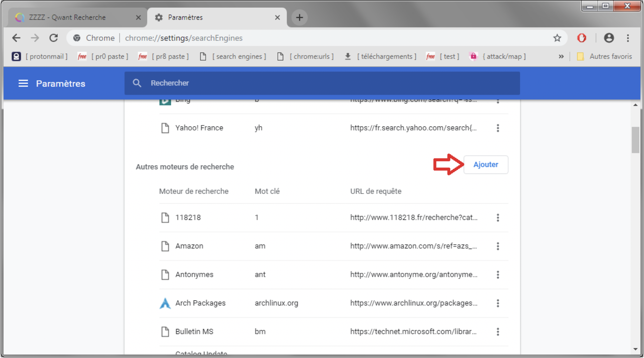Bookmark this page with the star icon

pyautogui.click(x=557, y=38)
